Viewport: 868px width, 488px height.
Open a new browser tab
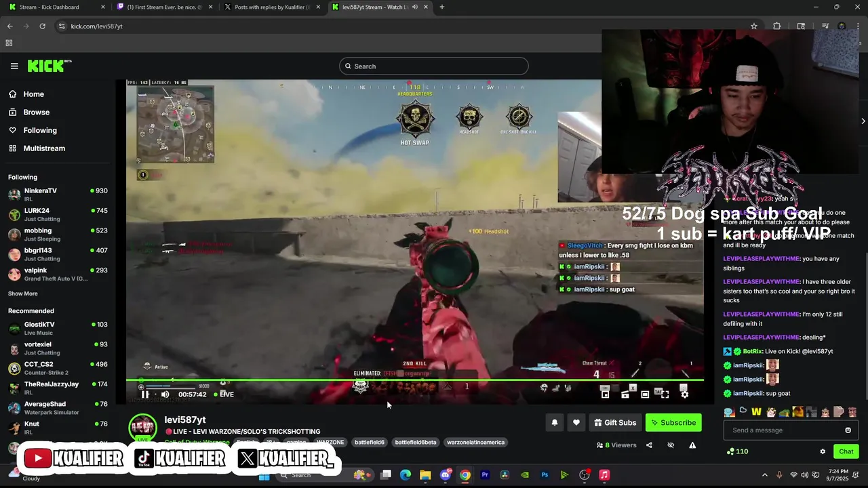click(441, 7)
